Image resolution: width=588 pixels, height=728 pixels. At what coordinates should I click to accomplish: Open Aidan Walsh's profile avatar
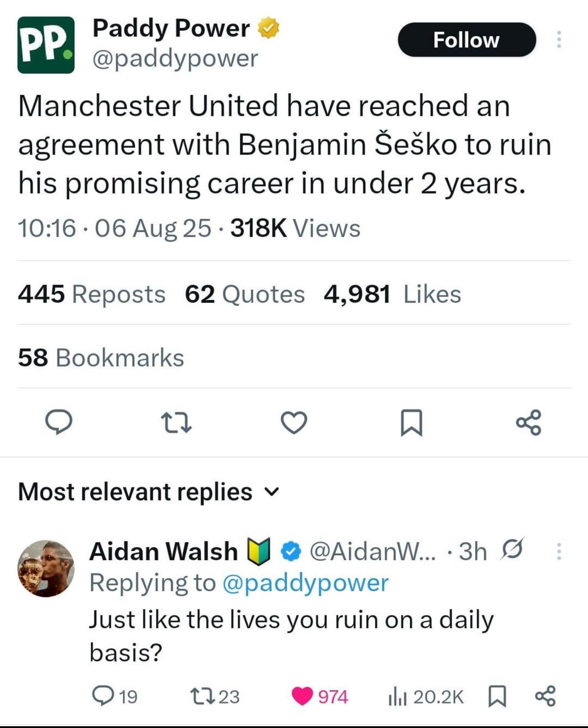tap(46, 569)
